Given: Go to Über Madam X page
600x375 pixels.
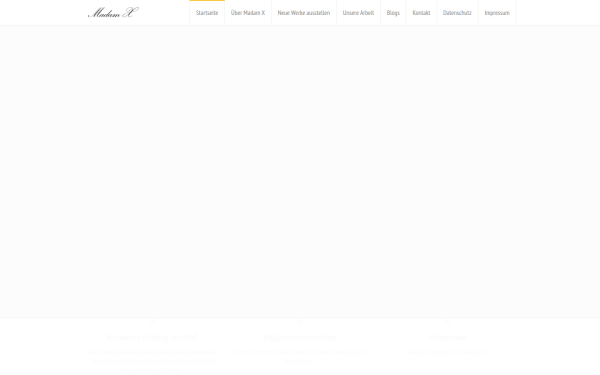Looking at the screenshot, I should [248, 13].
